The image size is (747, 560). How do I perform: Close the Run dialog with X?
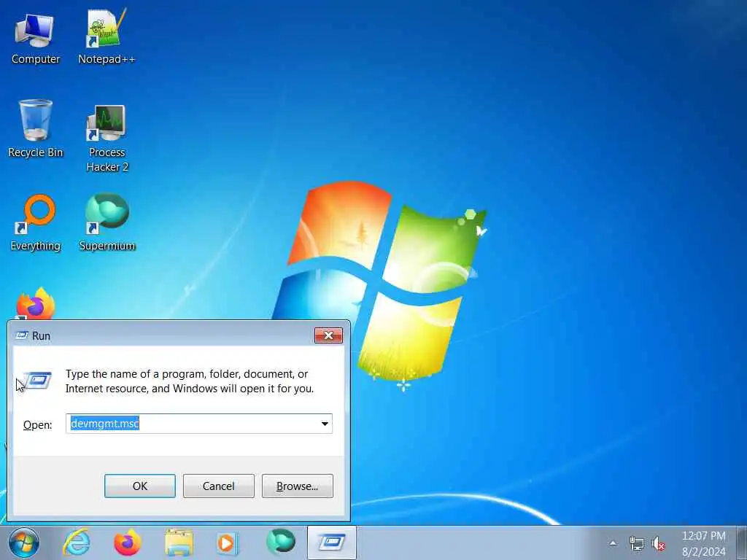[328, 335]
